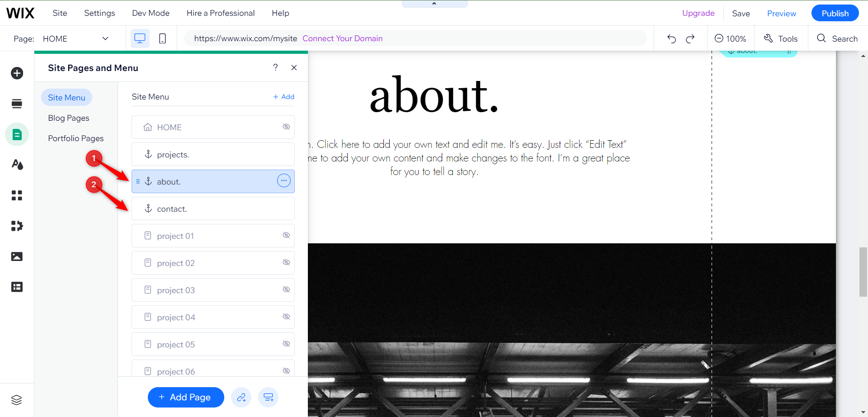This screenshot has width=868, height=417.
Task: Click the site URL address field
Action: [x=415, y=38]
